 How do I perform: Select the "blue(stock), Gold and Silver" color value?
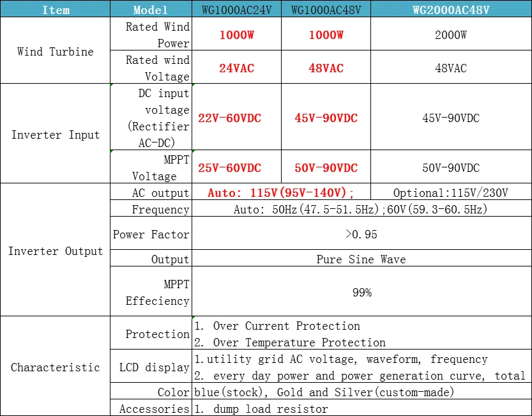(x=324, y=392)
